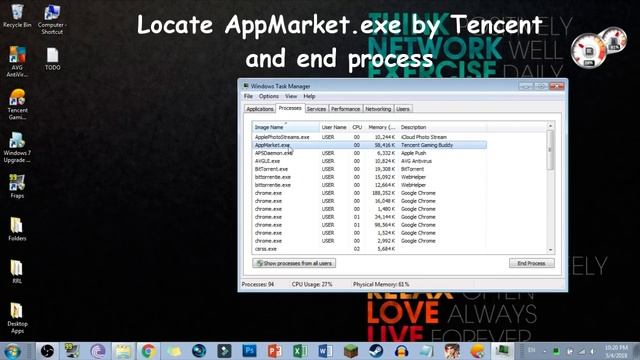
Task: Click the Task Manager taskbar button
Action: pyautogui.click(x=502, y=351)
